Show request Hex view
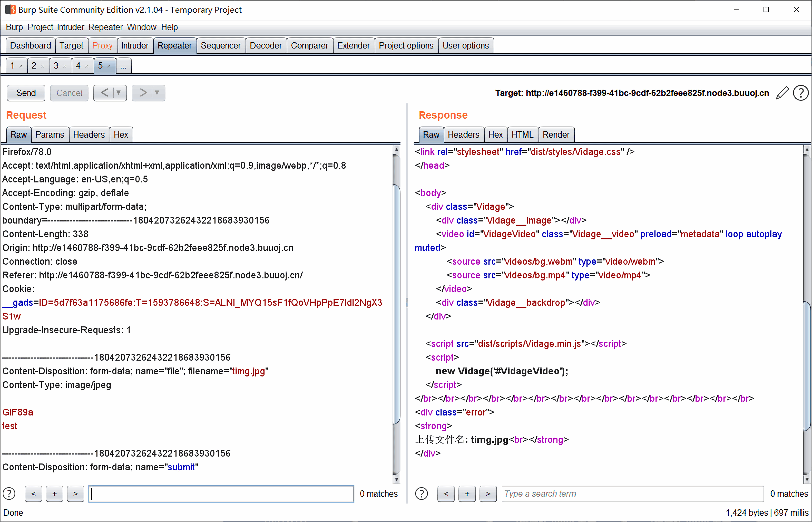The width and height of the screenshot is (812, 522). 121,134
